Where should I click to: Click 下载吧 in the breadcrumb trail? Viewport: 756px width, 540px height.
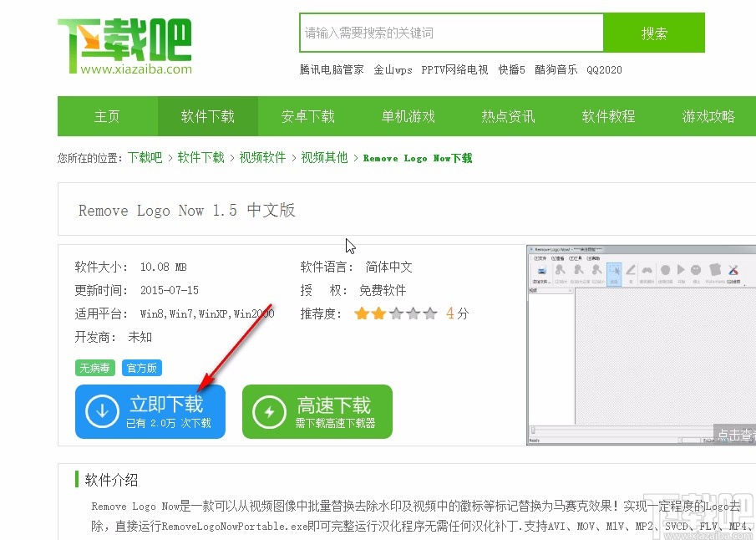tap(145, 158)
